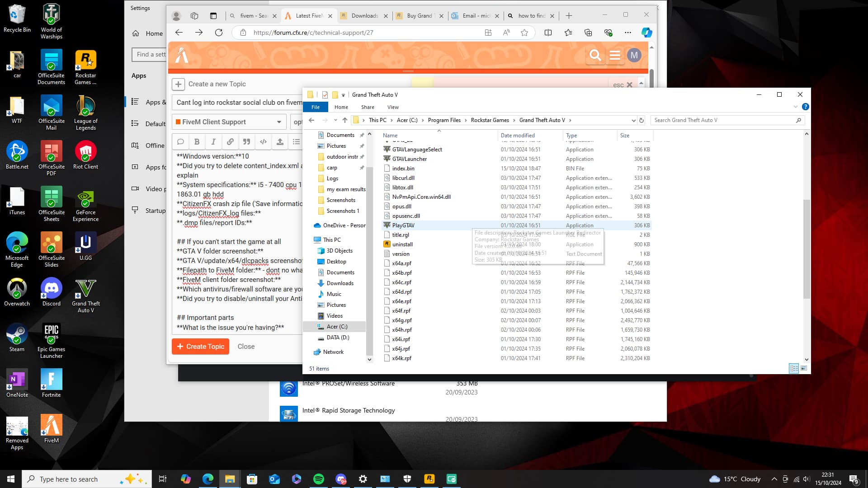This screenshot has height=488, width=868.
Task: Select the PlayGTAV application file
Action: pos(403,225)
